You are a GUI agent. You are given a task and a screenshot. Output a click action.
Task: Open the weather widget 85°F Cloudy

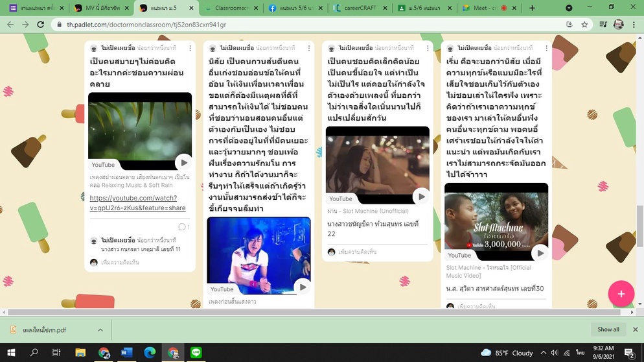(x=507, y=353)
